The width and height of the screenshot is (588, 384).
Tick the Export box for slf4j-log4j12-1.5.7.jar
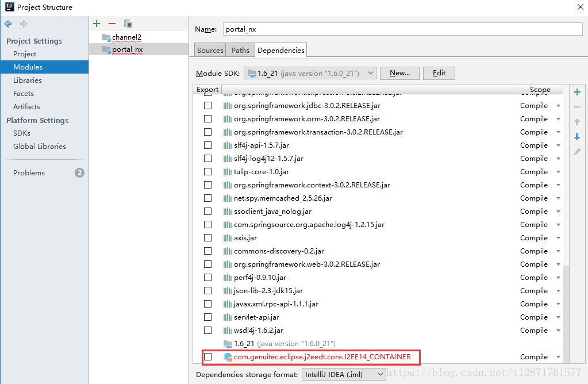[x=207, y=159]
